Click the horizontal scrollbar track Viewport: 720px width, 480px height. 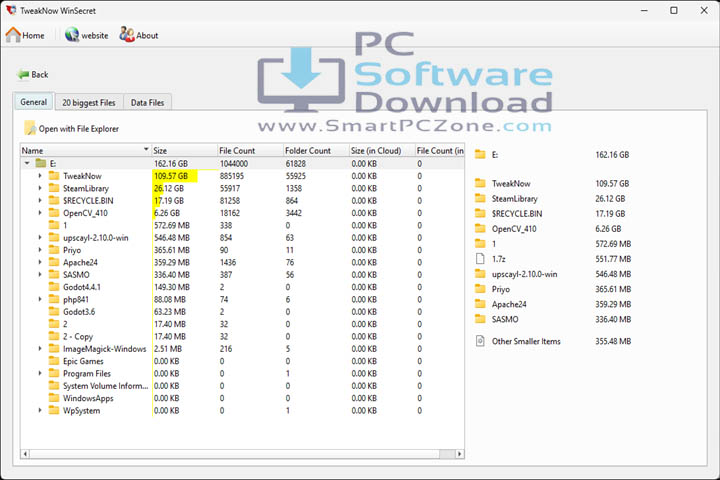coord(234,454)
